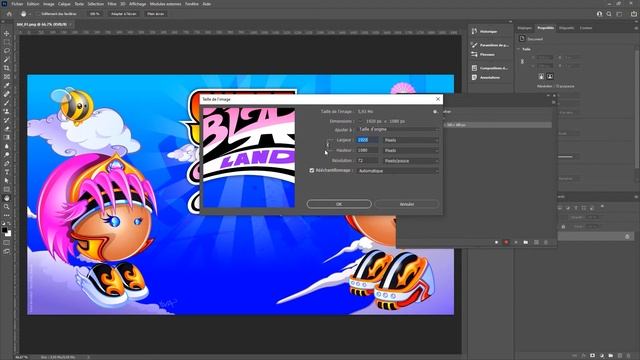640x360 pixels.
Task: Open the Calque menu
Action: 64,4
